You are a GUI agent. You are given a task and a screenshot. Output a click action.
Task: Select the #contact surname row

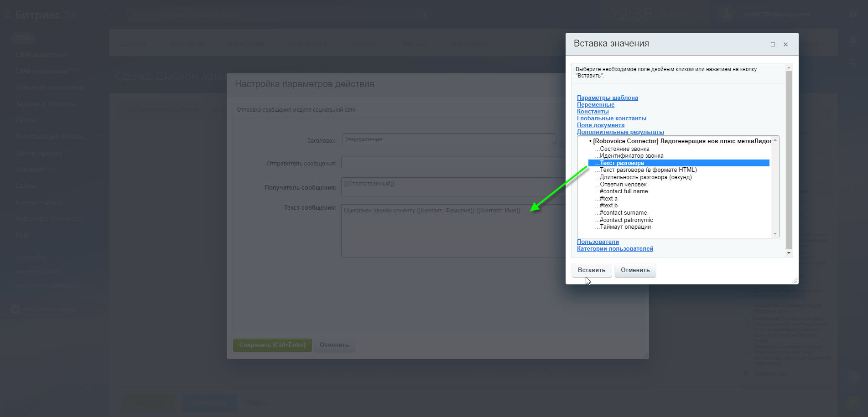679,213
